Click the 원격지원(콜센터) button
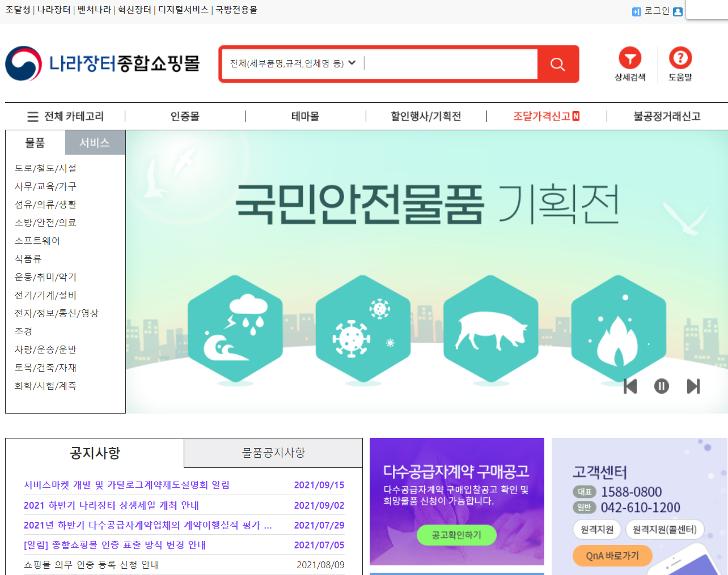Viewport: 728px width, 575px height. pyautogui.click(x=664, y=529)
